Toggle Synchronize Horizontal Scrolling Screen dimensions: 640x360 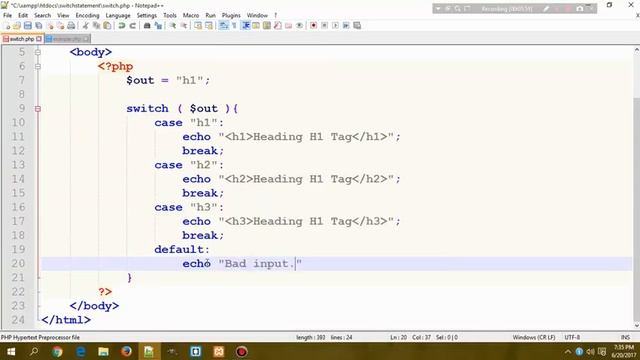(x=209, y=26)
